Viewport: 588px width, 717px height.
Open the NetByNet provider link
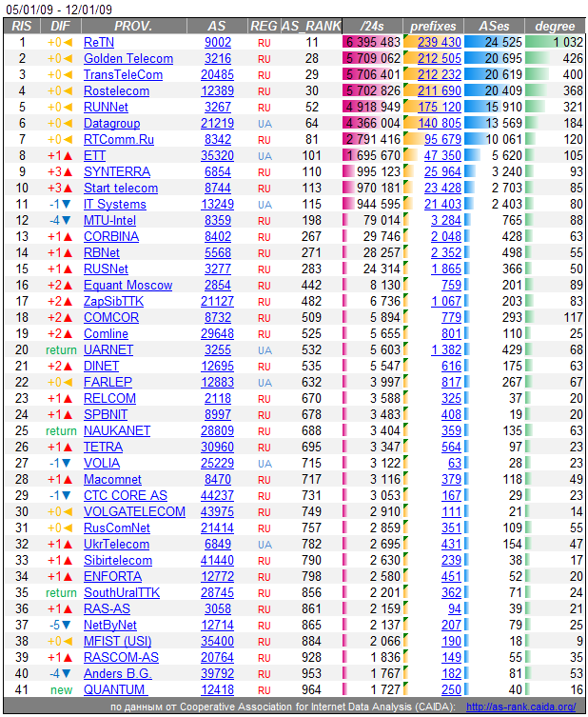point(110,625)
